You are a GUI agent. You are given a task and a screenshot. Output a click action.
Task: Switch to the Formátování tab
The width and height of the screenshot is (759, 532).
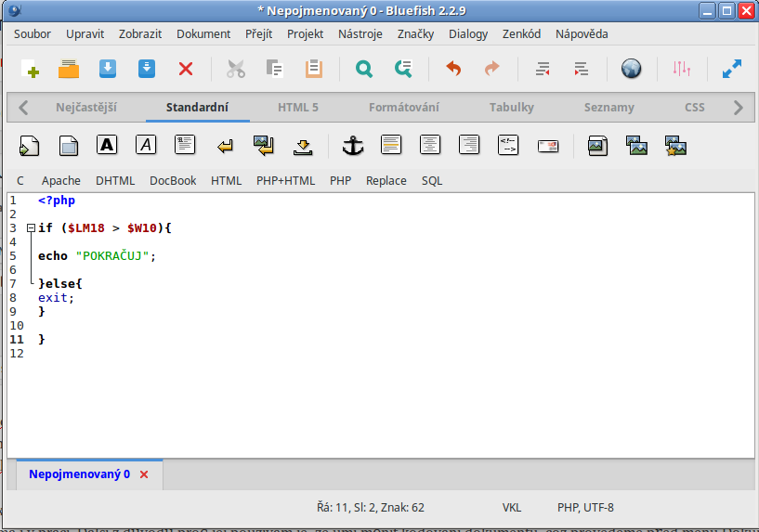tap(404, 108)
